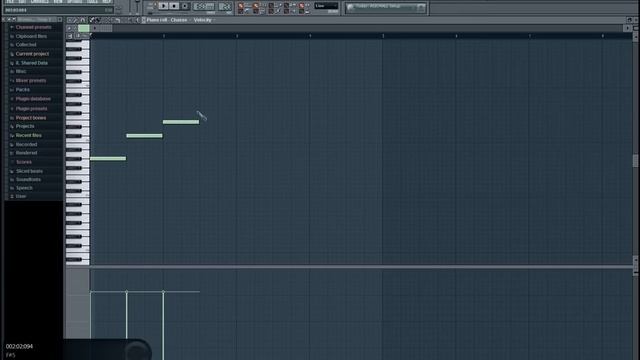Open the Clipboard files folder
Viewport: 640px width, 360px height.
point(31,36)
